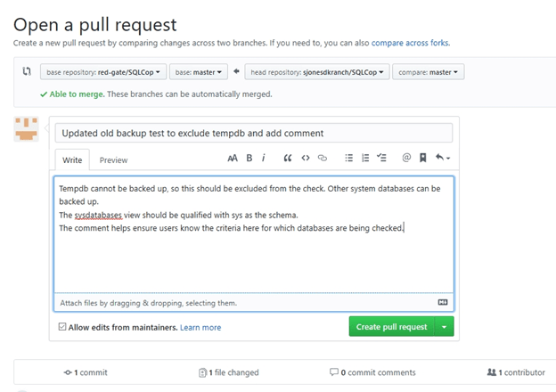Toggle Allow edits from maintainers checkbox
Image resolution: width=556 pixels, height=392 pixels.
click(x=61, y=327)
